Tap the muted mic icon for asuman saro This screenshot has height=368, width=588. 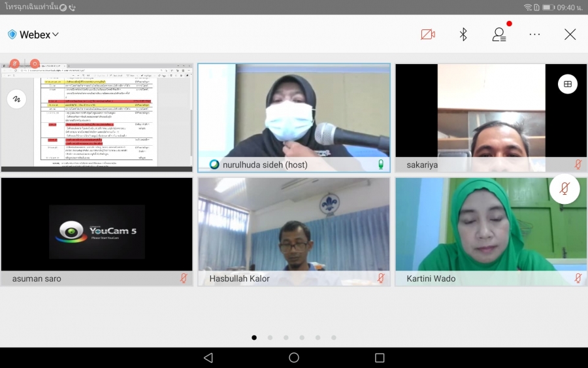tap(184, 278)
